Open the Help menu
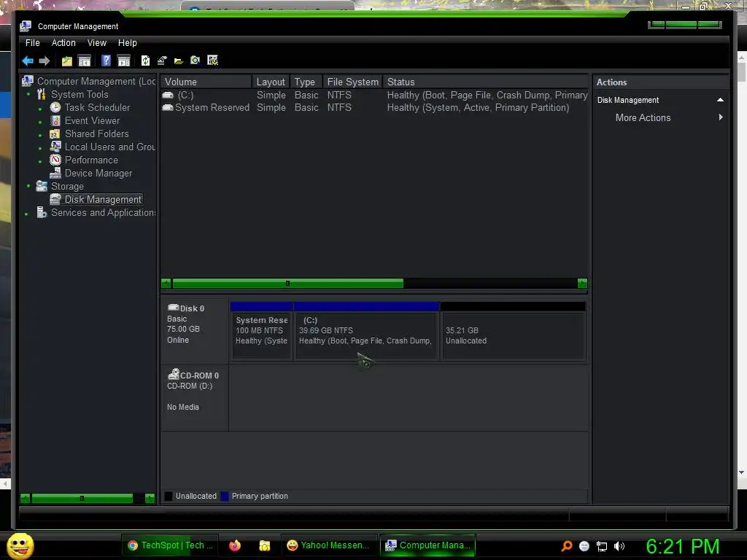The height and width of the screenshot is (560, 747). coord(127,43)
